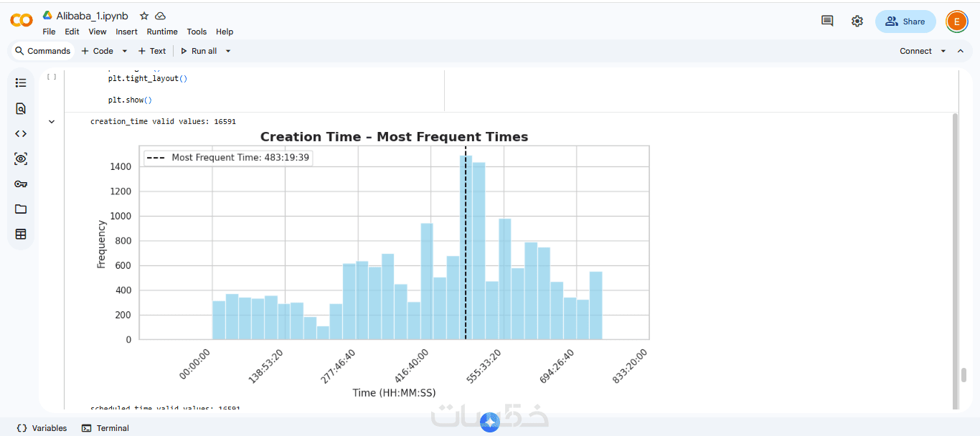Open the data table sidebar icon
The width and height of the screenshot is (980, 436).
(x=21, y=234)
